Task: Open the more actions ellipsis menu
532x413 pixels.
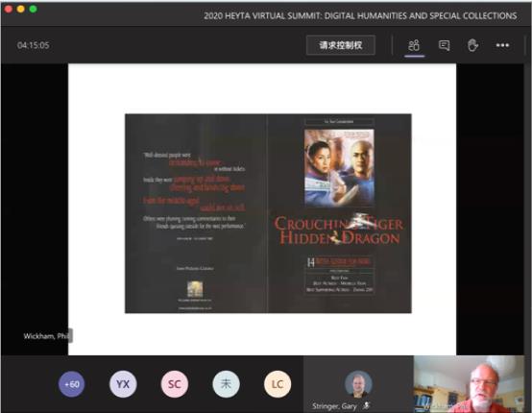Action: coord(502,45)
